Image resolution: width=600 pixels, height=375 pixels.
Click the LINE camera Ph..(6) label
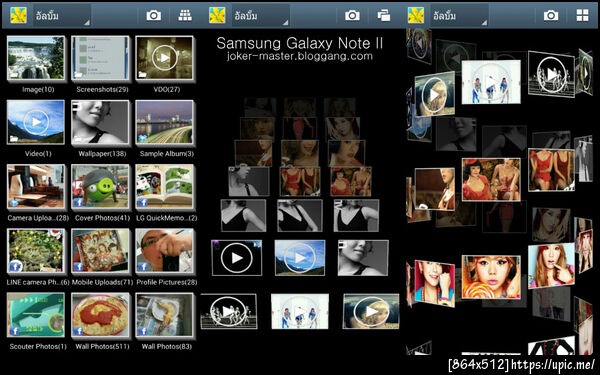pos(38,282)
